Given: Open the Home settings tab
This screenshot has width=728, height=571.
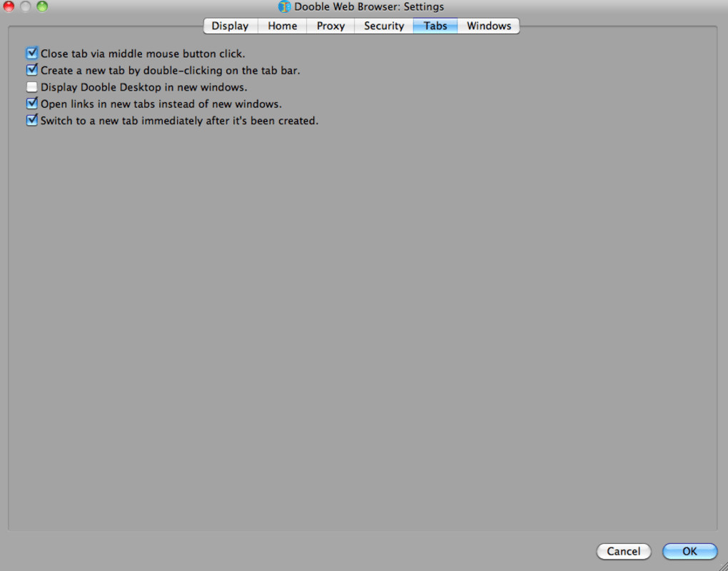Looking at the screenshot, I should point(283,26).
